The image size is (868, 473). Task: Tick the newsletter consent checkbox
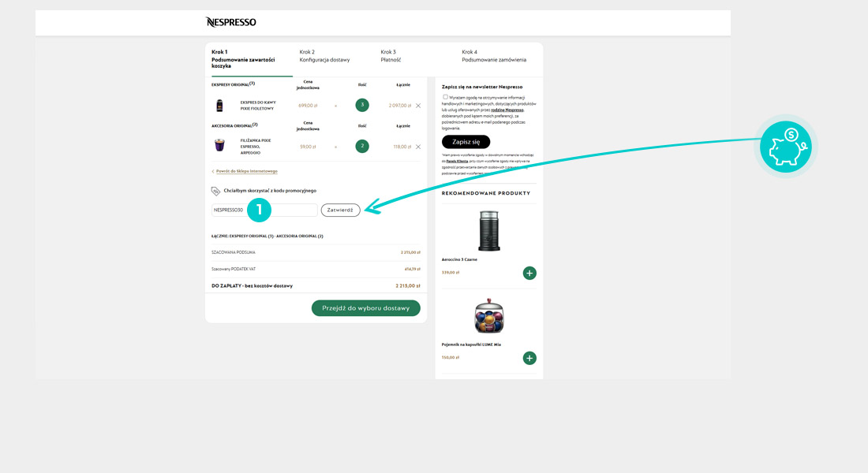click(445, 97)
